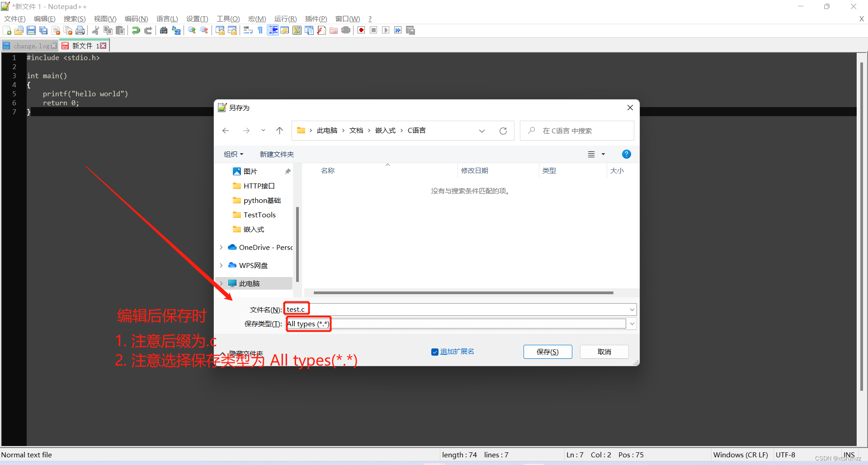Click the Close file toolbar icon
This screenshot has height=465, width=868.
click(56, 30)
